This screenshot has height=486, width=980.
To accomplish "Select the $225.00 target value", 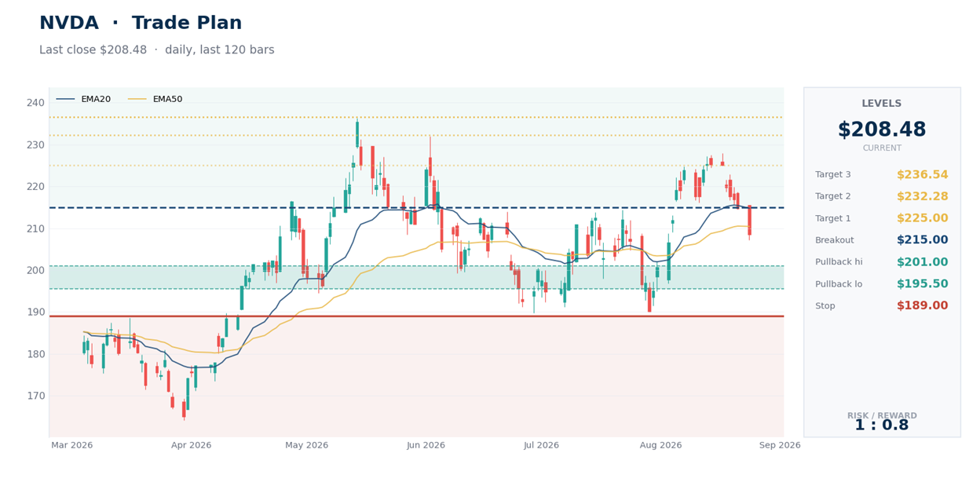I will 923,218.
